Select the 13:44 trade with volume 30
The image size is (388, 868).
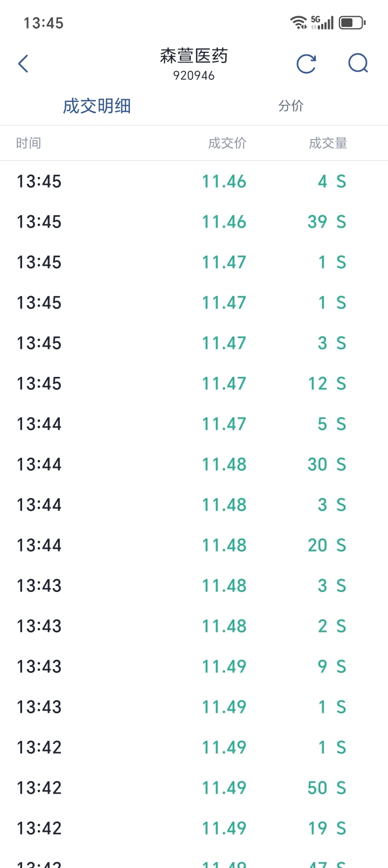194,464
